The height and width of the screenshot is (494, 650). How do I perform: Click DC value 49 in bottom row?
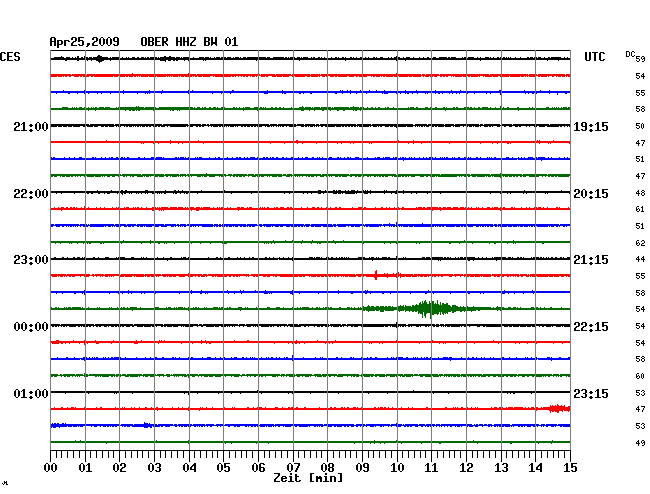click(x=640, y=443)
